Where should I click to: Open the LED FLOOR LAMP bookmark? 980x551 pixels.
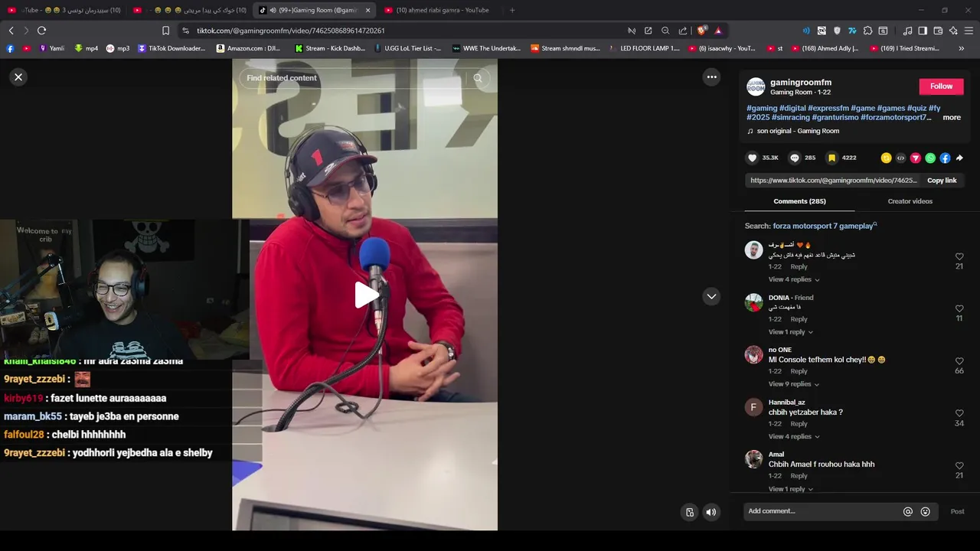644,48
